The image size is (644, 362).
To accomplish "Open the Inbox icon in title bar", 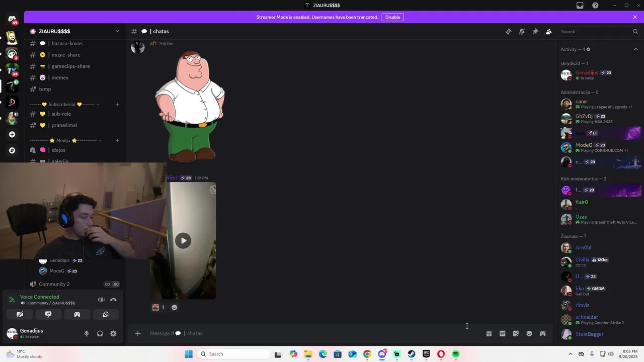I will (580, 5).
